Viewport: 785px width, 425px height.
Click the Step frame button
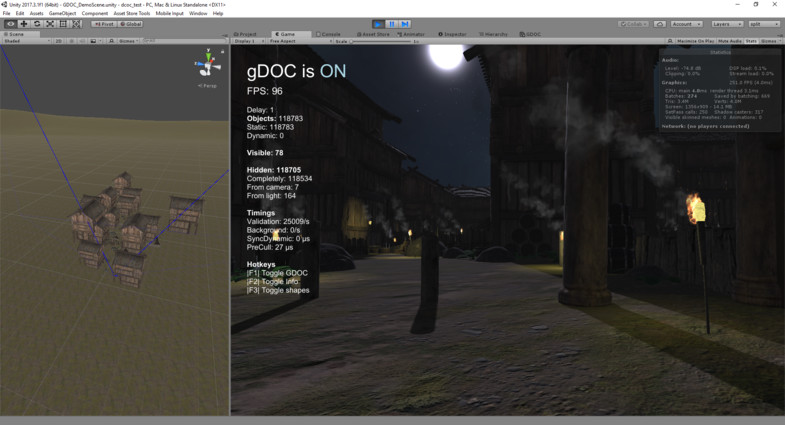[x=405, y=24]
